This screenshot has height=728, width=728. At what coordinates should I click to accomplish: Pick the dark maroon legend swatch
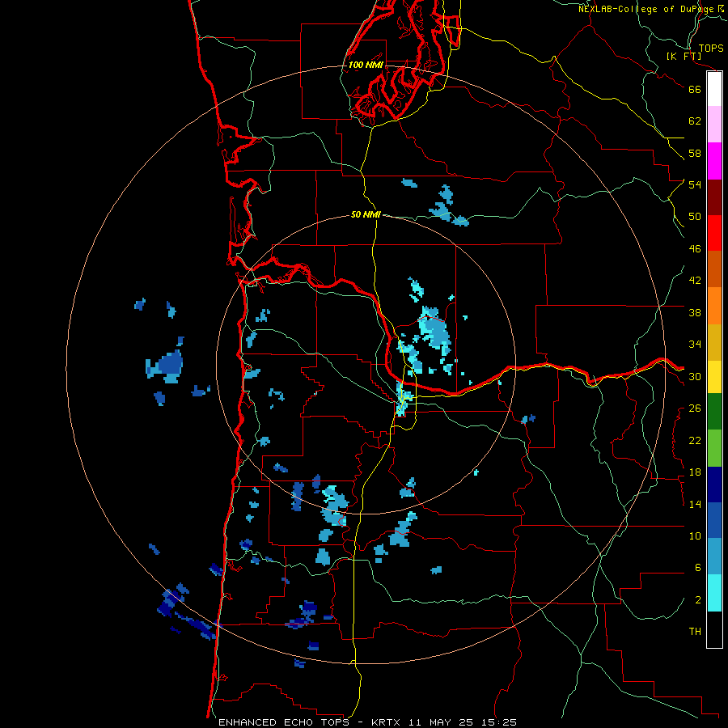click(714, 197)
